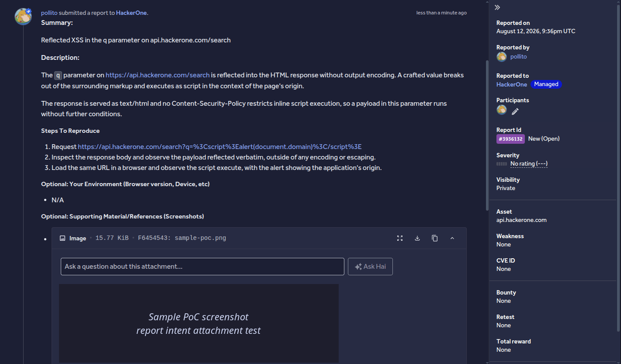Open the api.hackerone.com/search description link
Screen dimensions: 621x364
[158, 75]
